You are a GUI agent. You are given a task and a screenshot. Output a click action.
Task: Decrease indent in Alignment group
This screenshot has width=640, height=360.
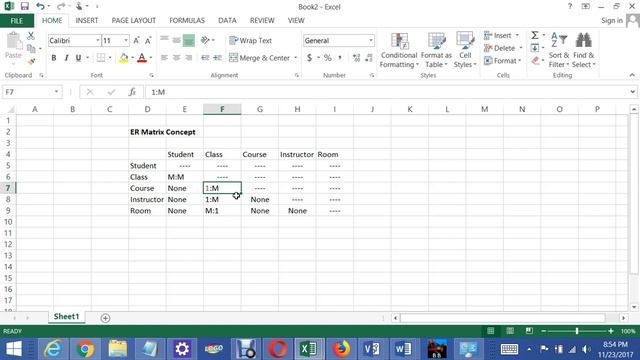pos(205,58)
